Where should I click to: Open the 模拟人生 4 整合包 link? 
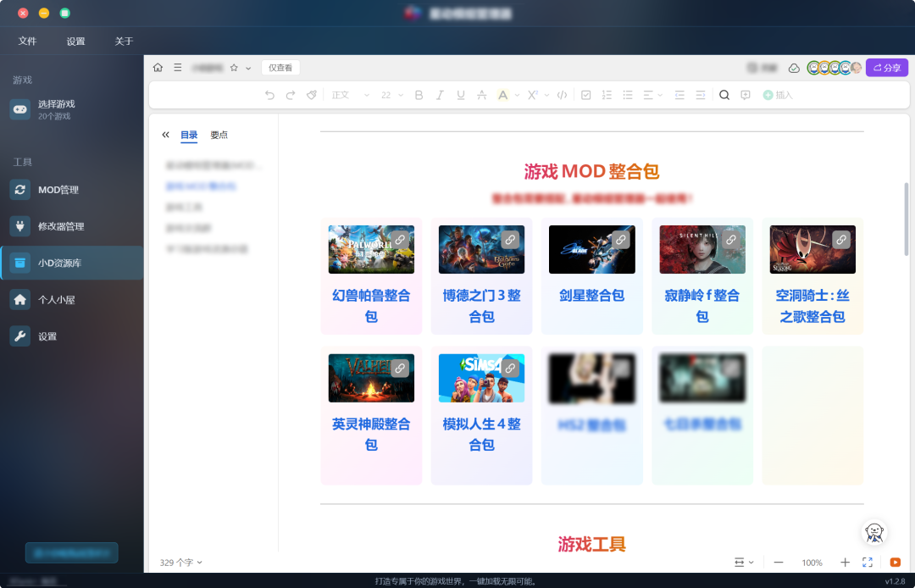481,434
